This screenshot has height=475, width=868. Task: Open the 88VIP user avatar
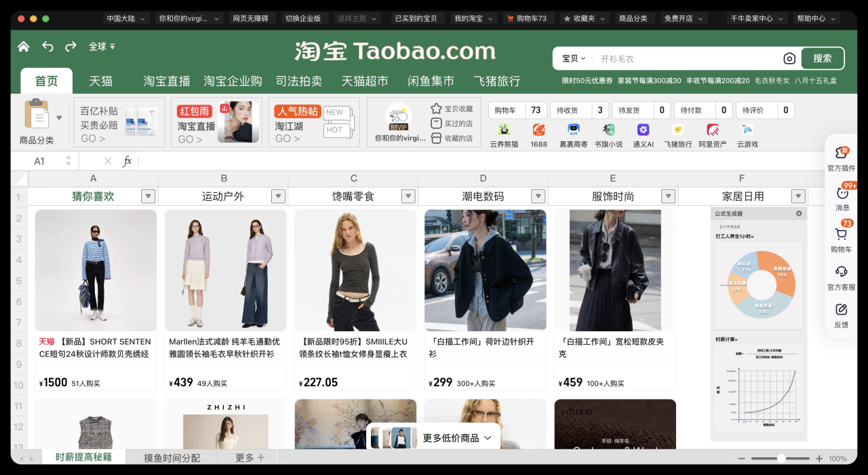click(398, 117)
